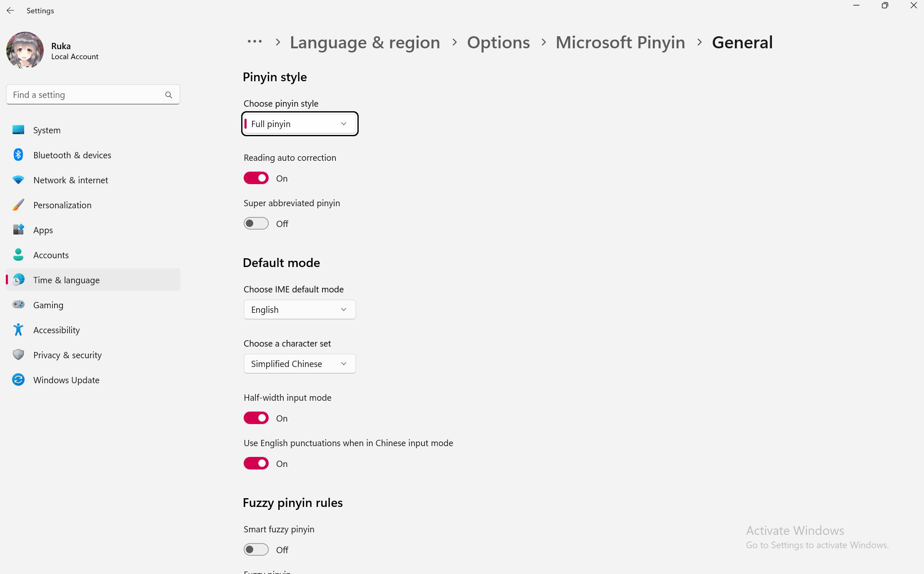Open the Full pinyin style dropdown

pos(300,124)
